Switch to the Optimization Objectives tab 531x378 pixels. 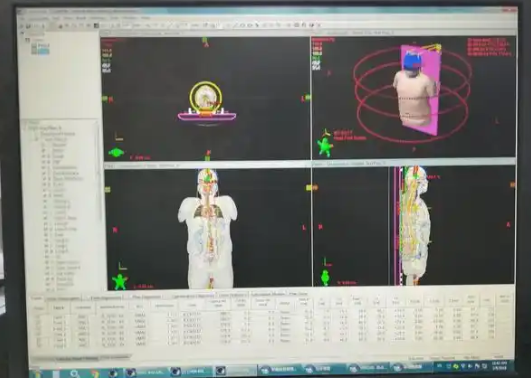[193, 296]
